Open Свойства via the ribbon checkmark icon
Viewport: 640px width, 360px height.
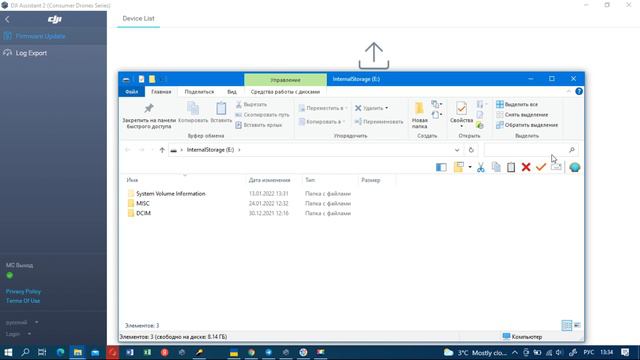(461, 109)
